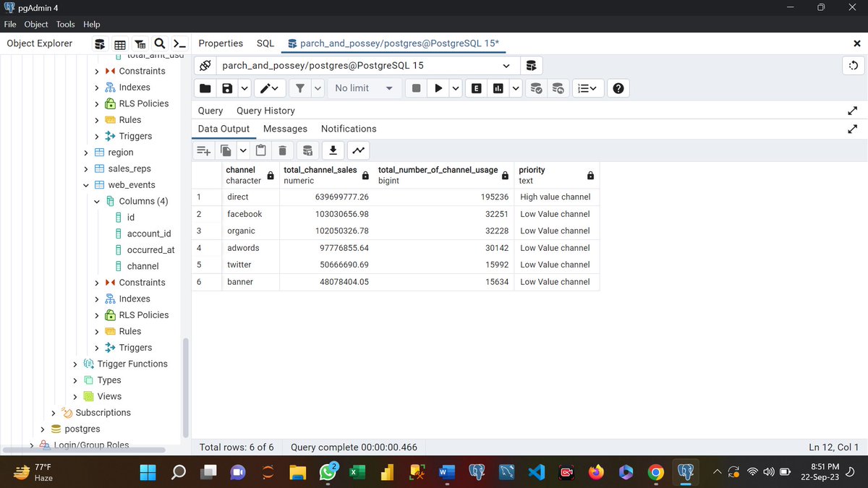Open the Tools menu

click(x=65, y=24)
